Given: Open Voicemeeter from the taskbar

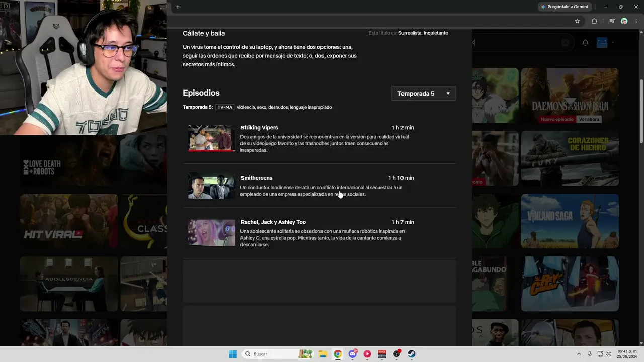Looking at the screenshot, I should tap(382, 354).
